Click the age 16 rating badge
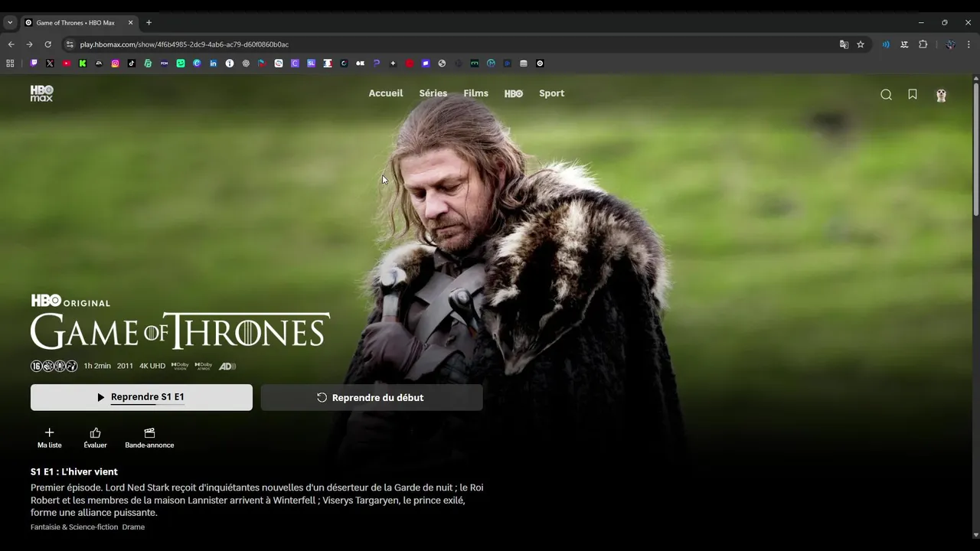Screen dimensions: 980x551 (x=36, y=366)
